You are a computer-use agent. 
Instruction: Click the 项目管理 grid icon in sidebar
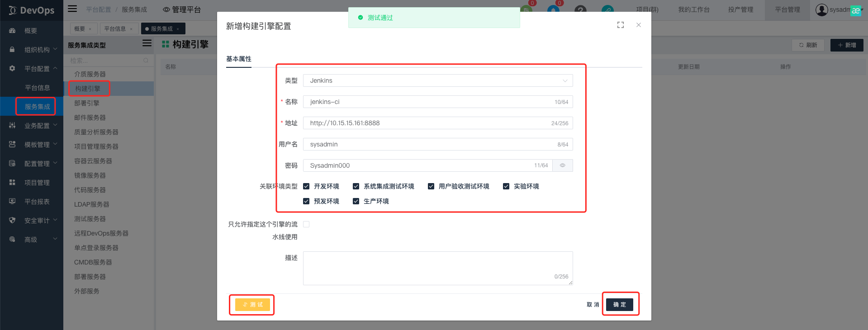[x=12, y=183]
